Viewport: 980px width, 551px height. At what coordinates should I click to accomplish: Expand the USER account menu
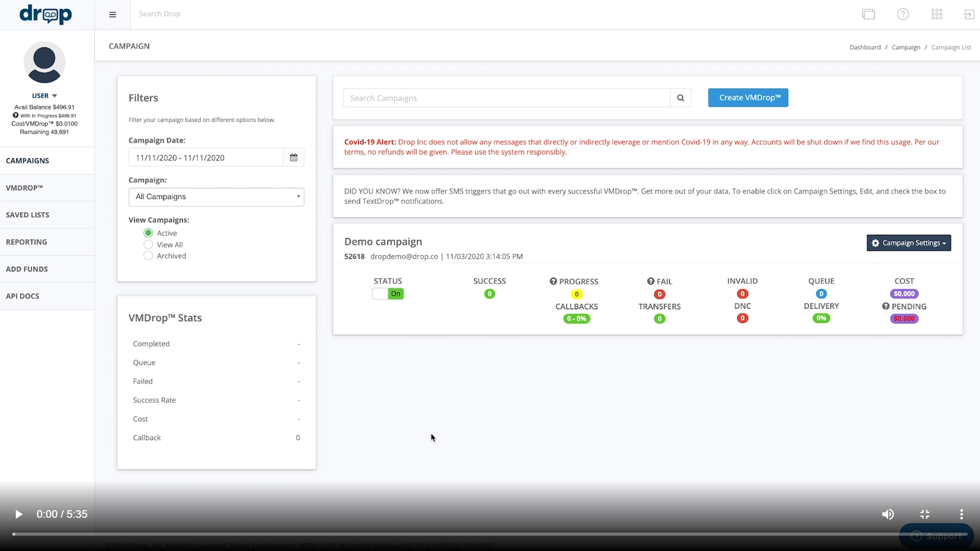pyautogui.click(x=44, y=95)
